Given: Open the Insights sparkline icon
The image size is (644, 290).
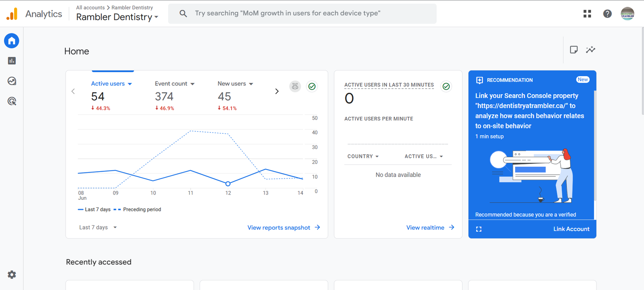Looking at the screenshot, I should (590, 50).
